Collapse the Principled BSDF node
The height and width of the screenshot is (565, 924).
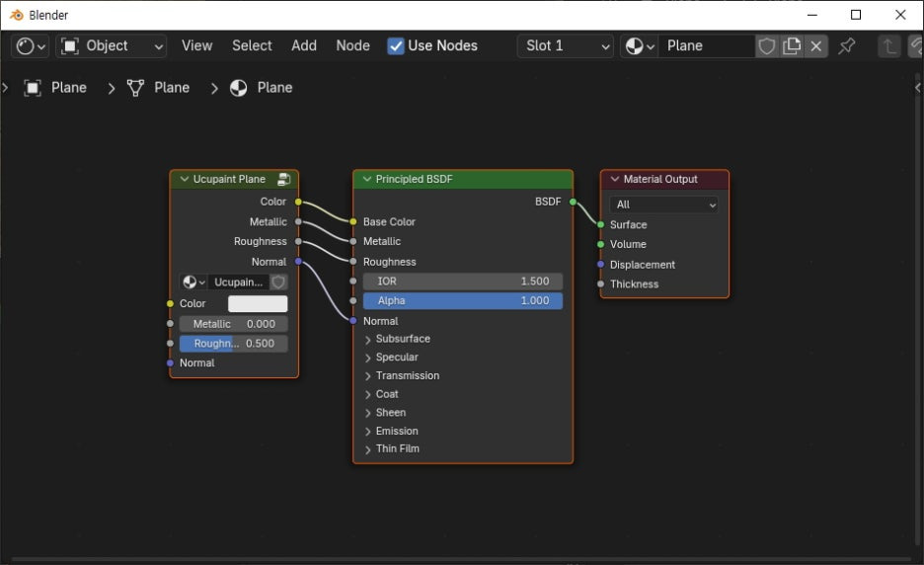coord(367,179)
